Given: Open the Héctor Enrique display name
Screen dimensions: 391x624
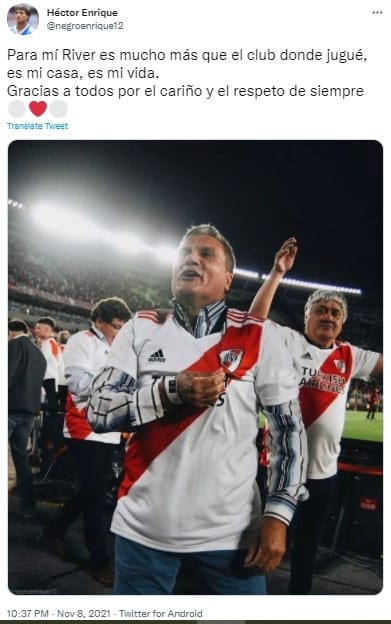Looking at the screenshot, I should click(82, 13).
